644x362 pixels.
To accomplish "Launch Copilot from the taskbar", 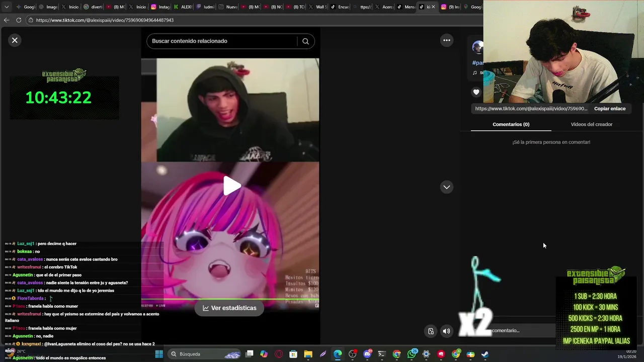I will point(264,354).
